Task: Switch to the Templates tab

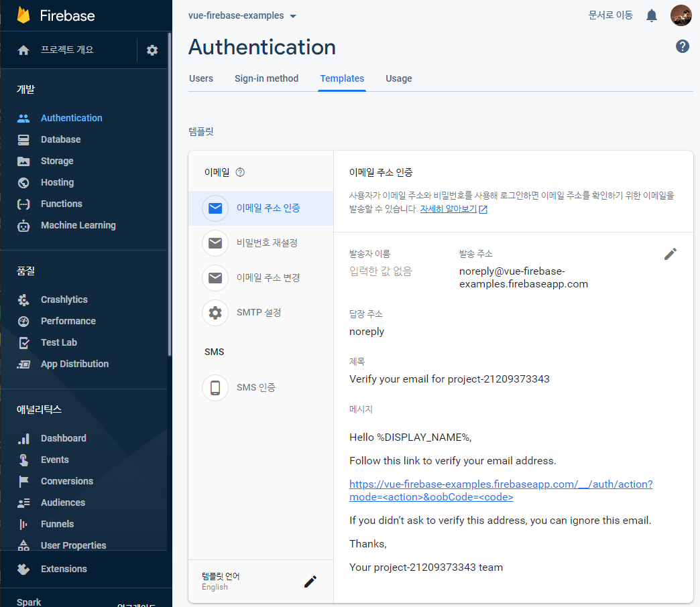Action: [x=342, y=78]
